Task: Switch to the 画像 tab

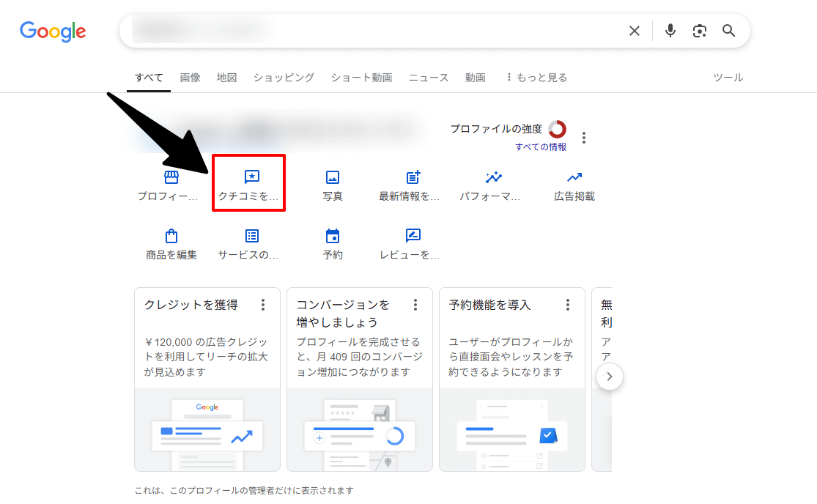Action: [191, 78]
